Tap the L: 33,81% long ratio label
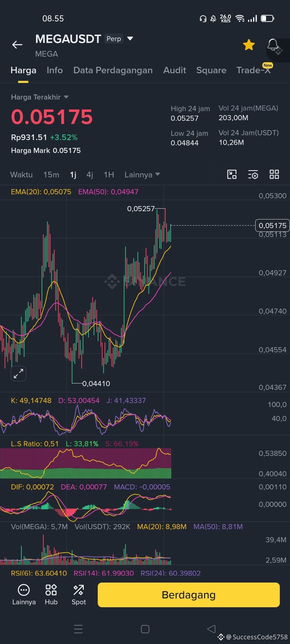Image resolution: width=290 pixels, height=644 pixels. pyautogui.click(x=82, y=444)
